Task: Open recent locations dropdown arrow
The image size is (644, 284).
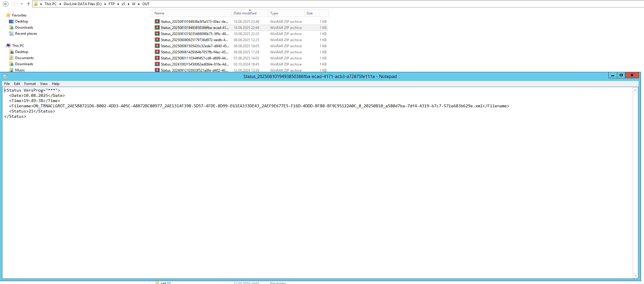Action: [22, 4]
